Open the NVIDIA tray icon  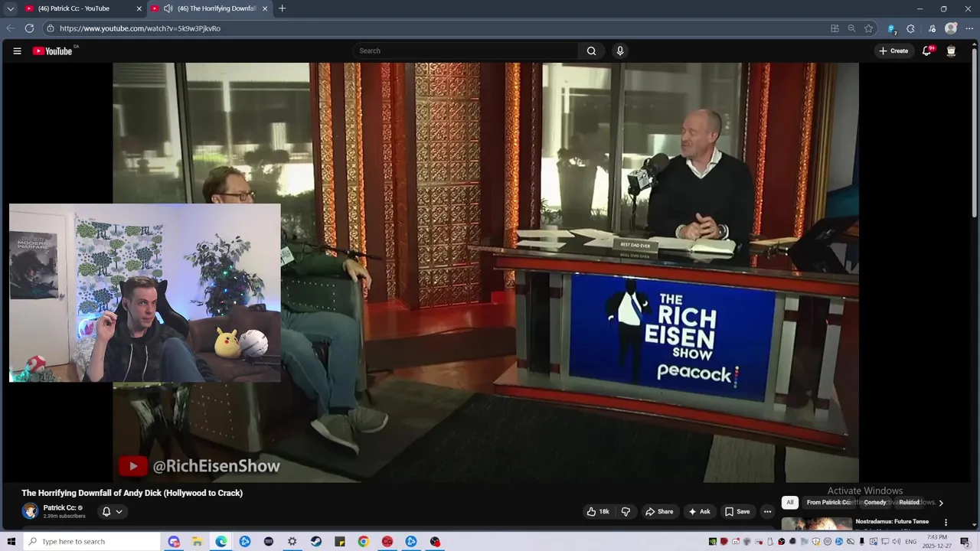coord(712,542)
